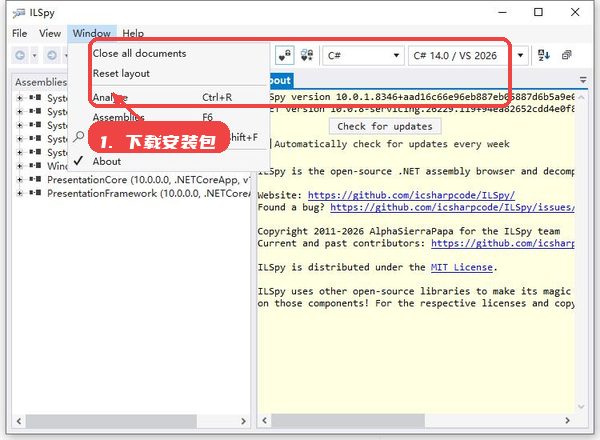Open the Back button history dropdown arrow

(34, 56)
